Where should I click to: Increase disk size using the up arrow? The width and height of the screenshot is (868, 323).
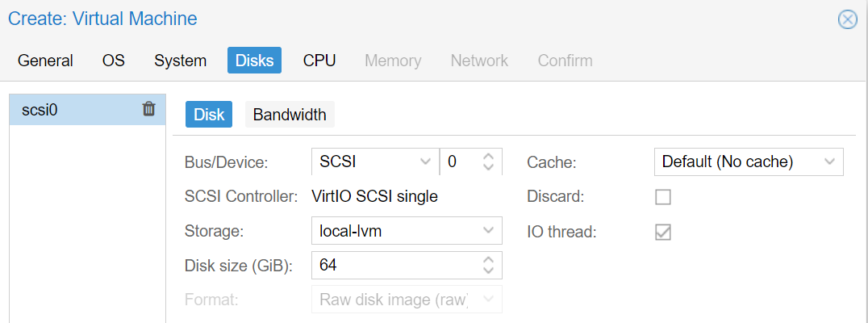click(488, 260)
